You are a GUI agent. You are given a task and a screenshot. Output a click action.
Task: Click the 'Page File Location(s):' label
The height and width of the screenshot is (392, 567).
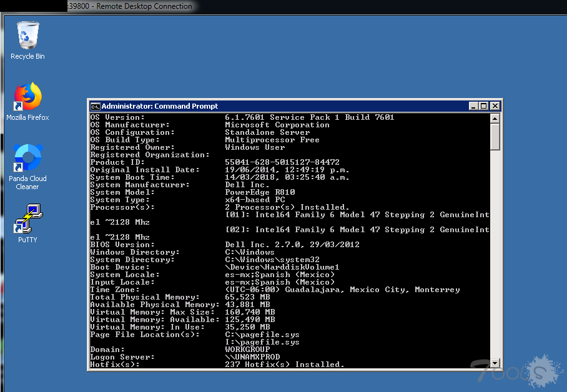pos(145,335)
